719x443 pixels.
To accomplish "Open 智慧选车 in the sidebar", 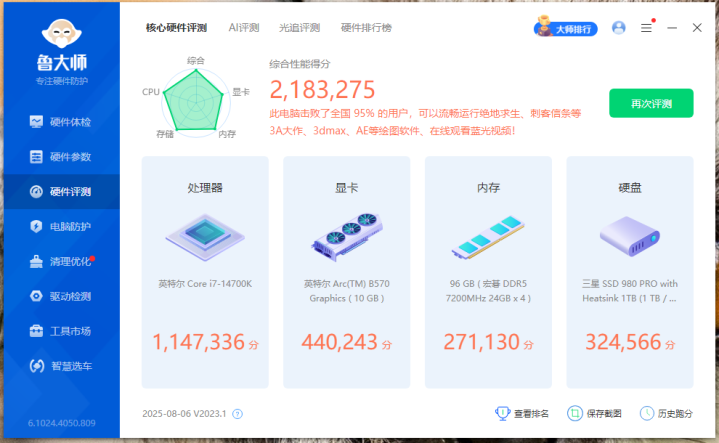I will coord(61,366).
